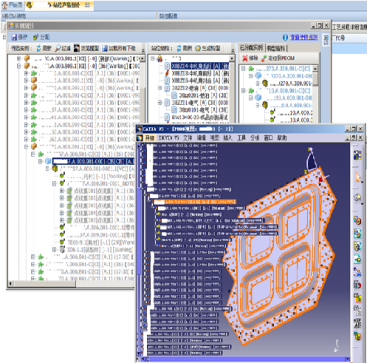The width and height of the screenshot is (367, 363).
Task: Click the 浏览模型 browse model icon
Action: point(77,48)
